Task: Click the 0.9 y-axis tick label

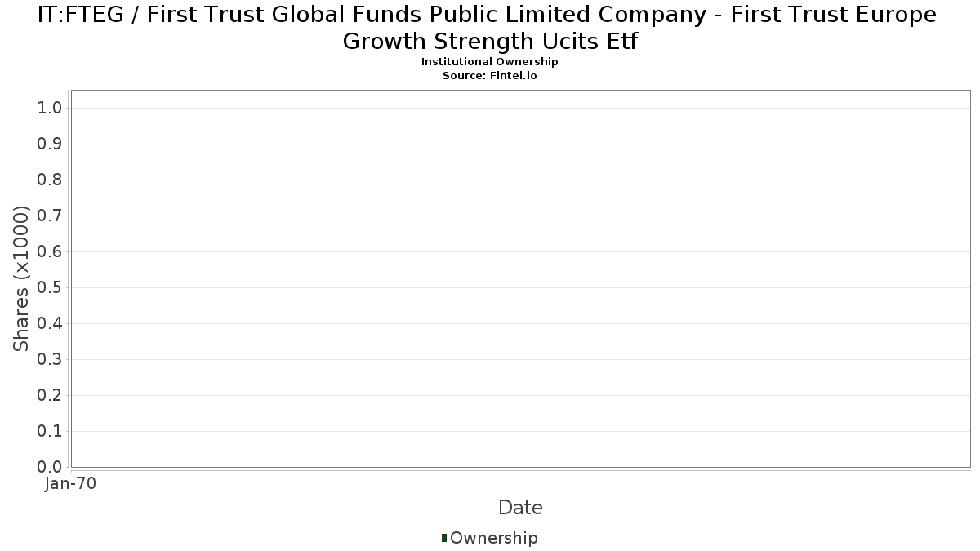Action: (x=51, y=144)
